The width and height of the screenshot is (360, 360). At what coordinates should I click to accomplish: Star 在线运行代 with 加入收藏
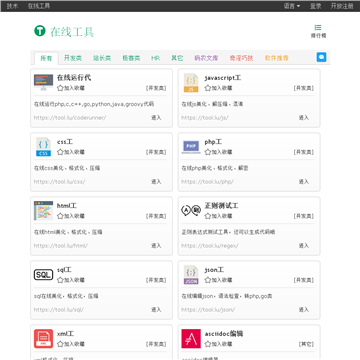pos(71,88)
